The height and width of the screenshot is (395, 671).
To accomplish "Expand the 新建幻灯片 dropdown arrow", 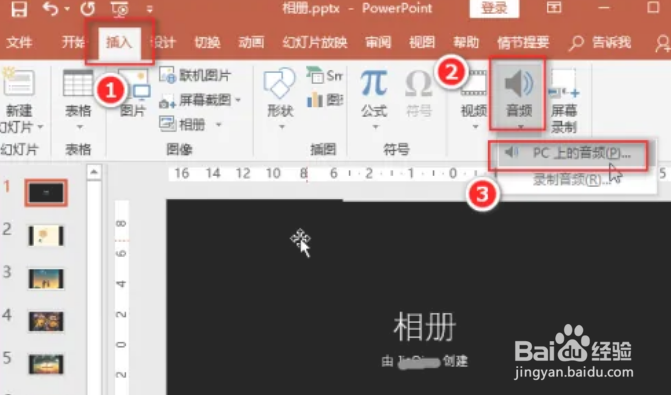I will tap(40, 127).
